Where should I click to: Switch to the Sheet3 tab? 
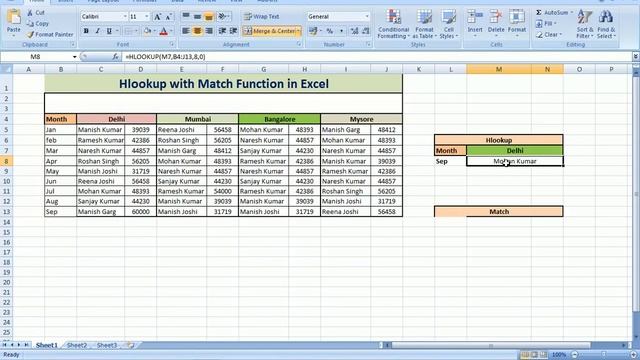[x=107, y=345]
